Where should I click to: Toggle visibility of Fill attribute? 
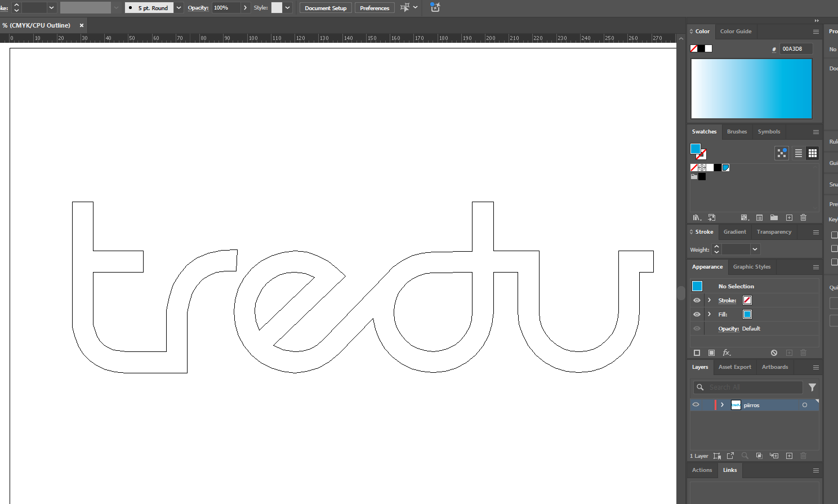pyautogui.click(x=697, y=314)
